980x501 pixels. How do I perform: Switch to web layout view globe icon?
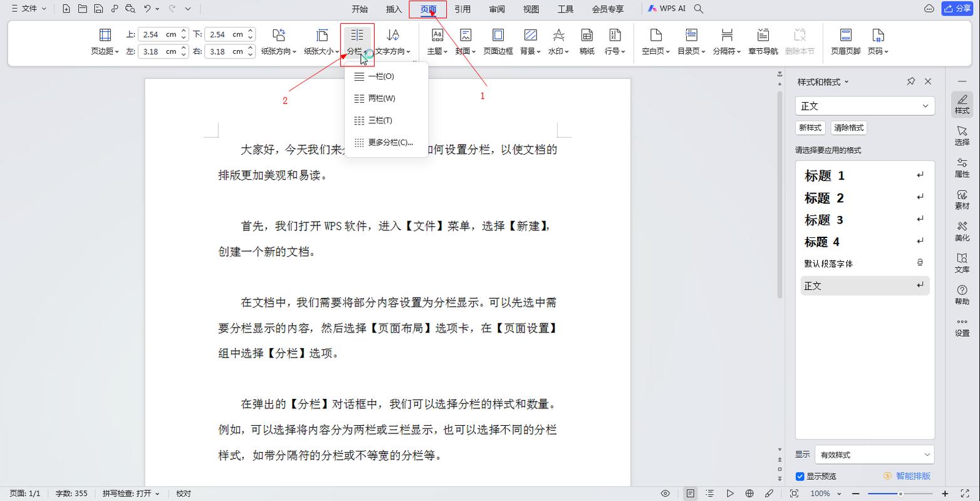(x=749, y=493)
